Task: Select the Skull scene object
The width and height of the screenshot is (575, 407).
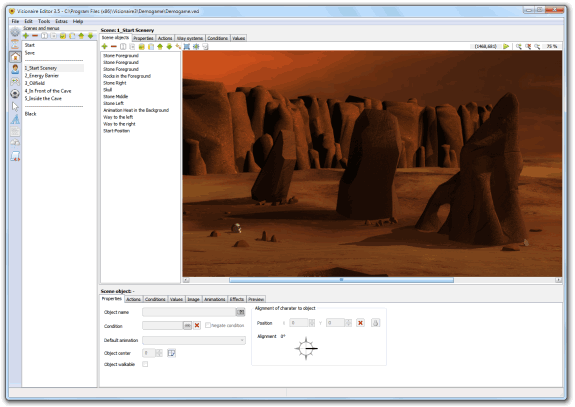Action: 108,90
